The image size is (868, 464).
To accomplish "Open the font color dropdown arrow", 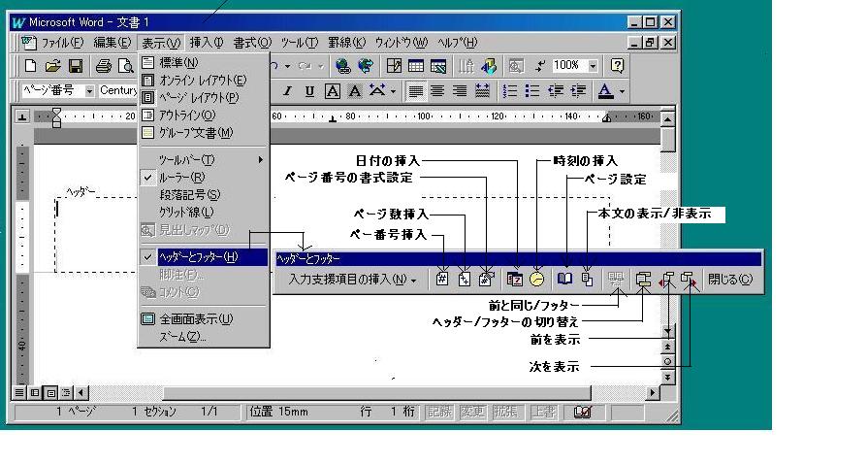I will (622, 91).
